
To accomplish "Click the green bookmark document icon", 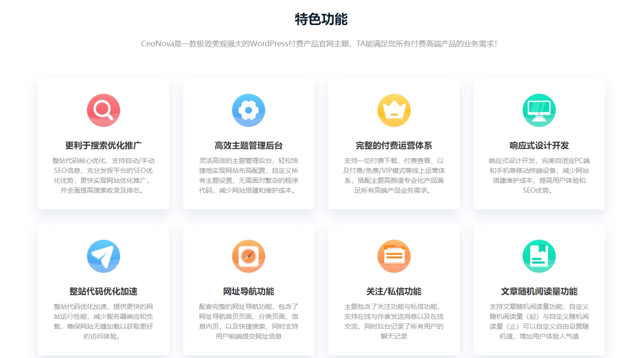I will 539,256.
